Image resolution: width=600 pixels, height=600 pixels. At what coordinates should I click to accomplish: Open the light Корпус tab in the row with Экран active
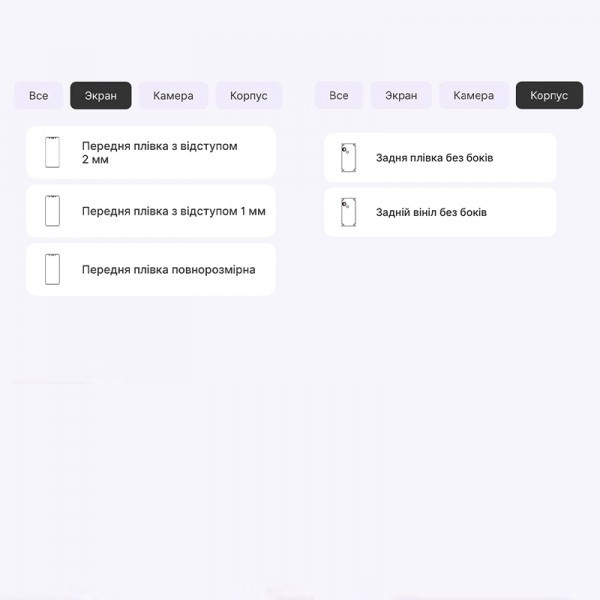[x=249, y=95]
